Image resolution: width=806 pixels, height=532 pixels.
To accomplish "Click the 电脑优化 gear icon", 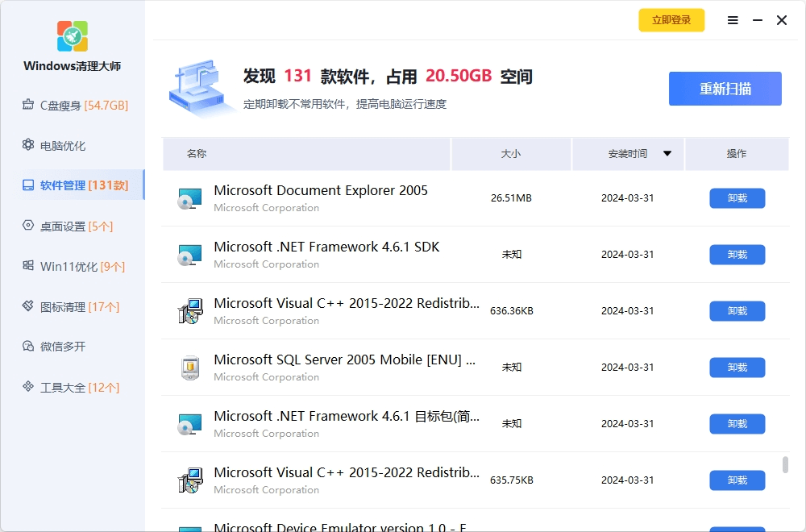I will [27, 145].
